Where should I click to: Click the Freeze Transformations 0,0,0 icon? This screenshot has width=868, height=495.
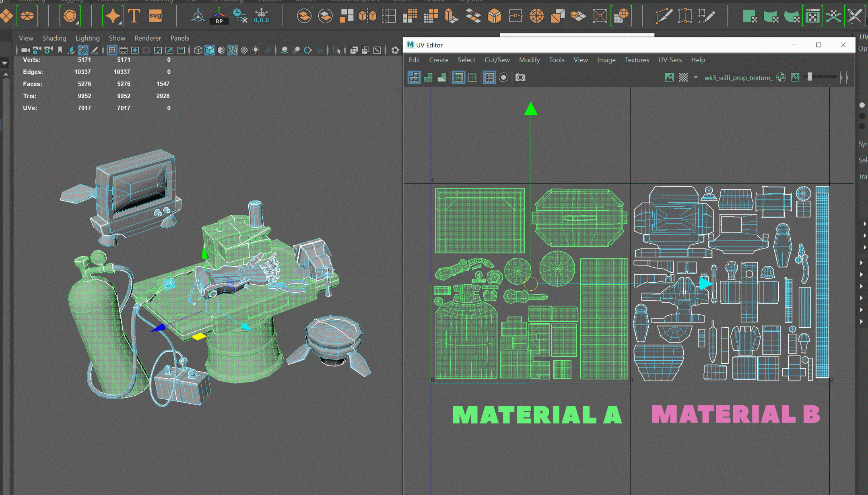tap(261, 16)
